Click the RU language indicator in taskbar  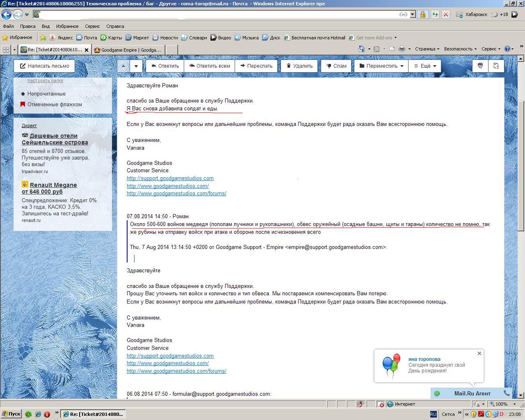point(433,414)
